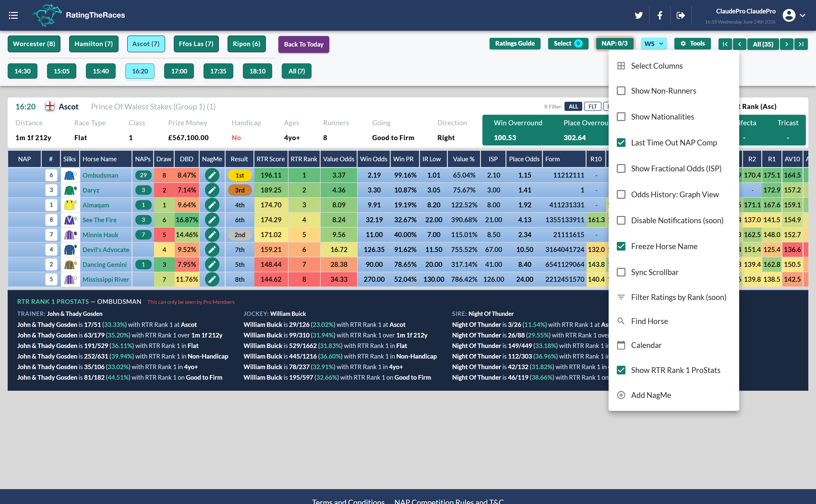The width and height of the screenshot is (816, 504).
Task: Open Minnie Hauk horse name link
Action: 100,235
